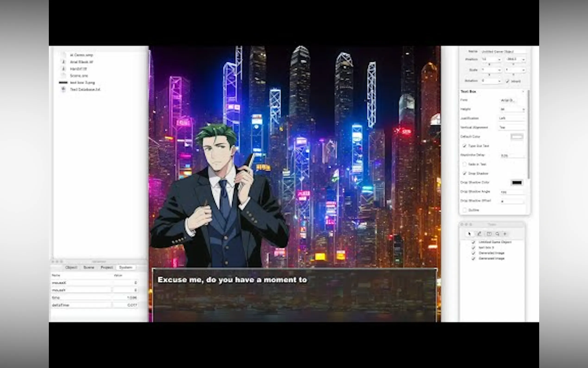588x368 pixels.
Task: Click the Arial Black font file icon
Action: pyautogui.click(x=63, y=62)
